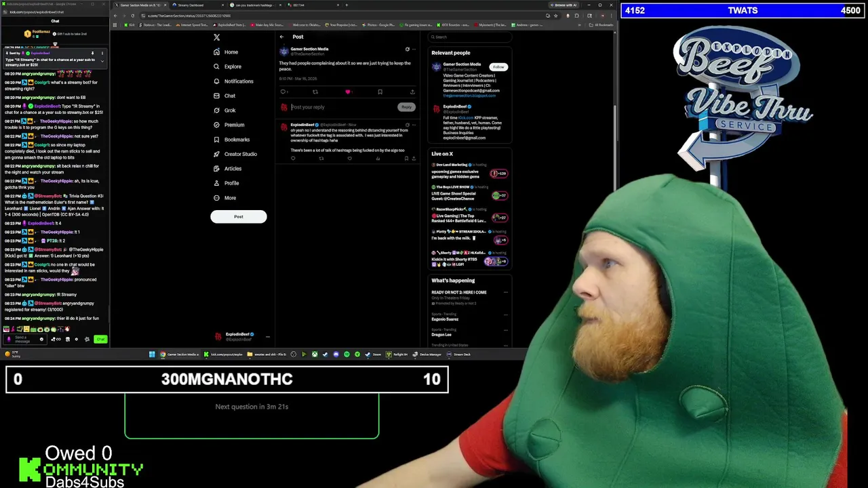Viewport: 868px width, 488px height.
Task: Open thegamersection.blogspot.com link
Action: 469,96
